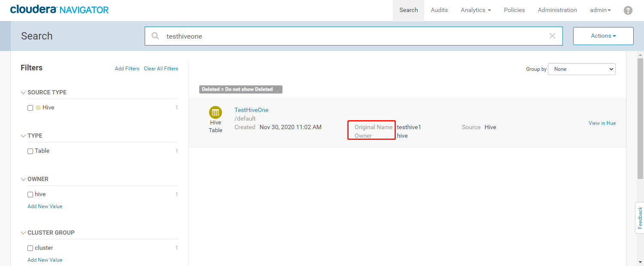Click the magnifier icon in search box
Screen dimensions: 644x266
pos(155,36)
